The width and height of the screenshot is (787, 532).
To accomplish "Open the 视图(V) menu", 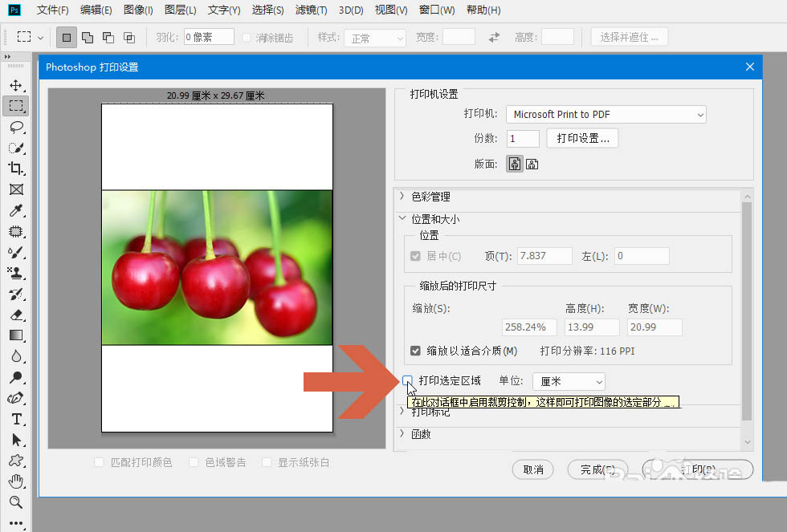I will (391, 10).
